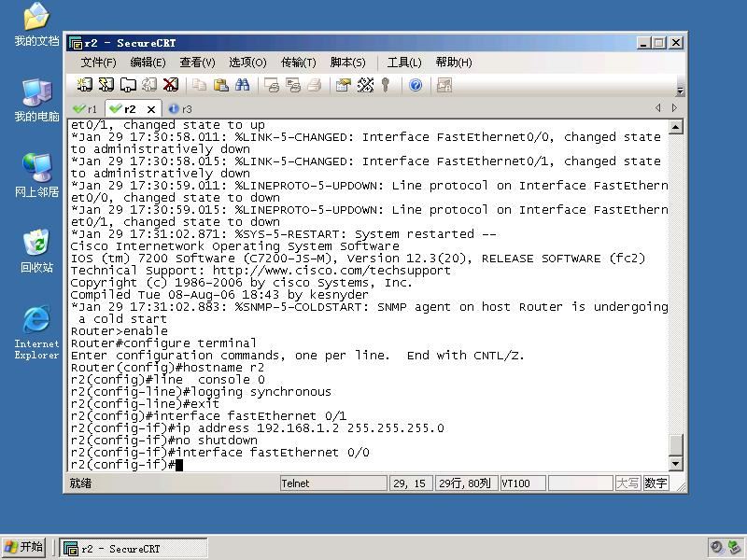747x560 pixels.
Task: Maximize the SecureCRT window
Action: click(659, 43)
